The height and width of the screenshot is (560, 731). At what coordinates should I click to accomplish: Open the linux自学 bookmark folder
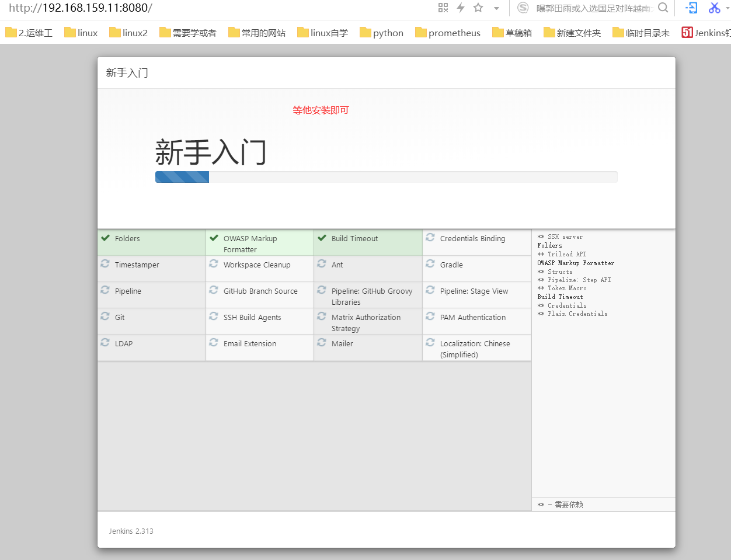322,33
